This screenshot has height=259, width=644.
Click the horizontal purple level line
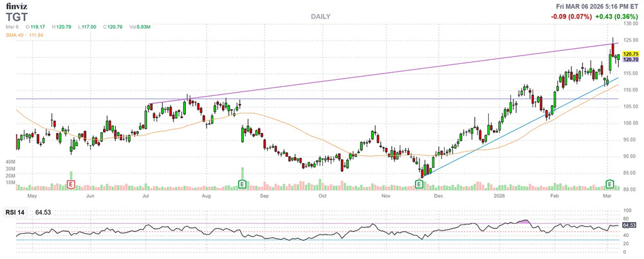(317, 99)
